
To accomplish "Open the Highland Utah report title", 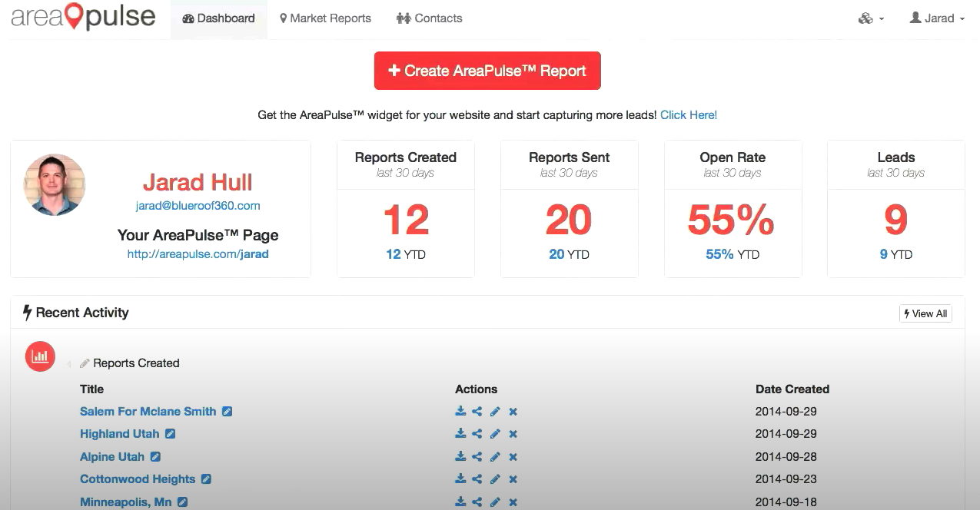I will click(120, 434).
